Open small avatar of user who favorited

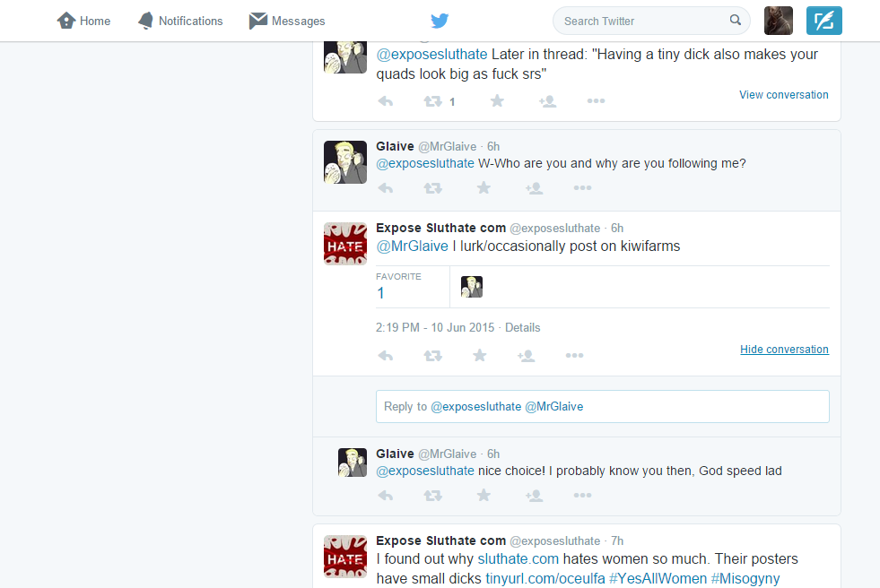point(472,287)
